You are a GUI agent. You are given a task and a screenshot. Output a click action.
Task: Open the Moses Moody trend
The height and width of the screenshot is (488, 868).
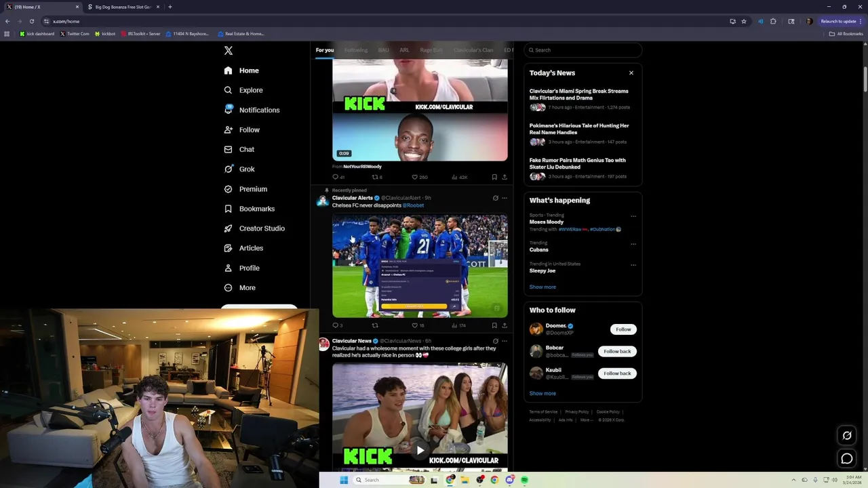(x=547, y=222)
